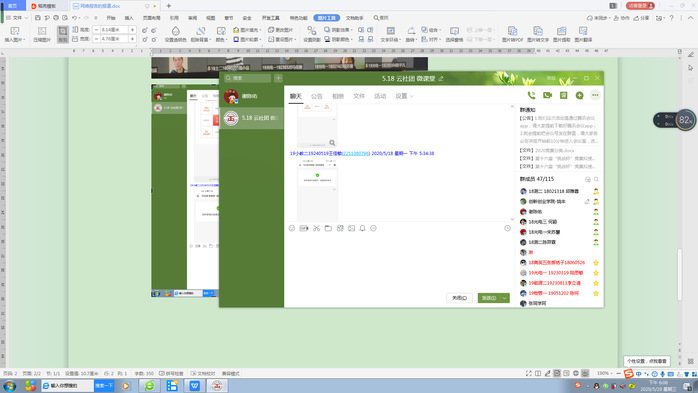The height and width of the screenshot is (393, 698).
Task: Open Picture Translate (图片翻译) tool
Action: (583, 34)
